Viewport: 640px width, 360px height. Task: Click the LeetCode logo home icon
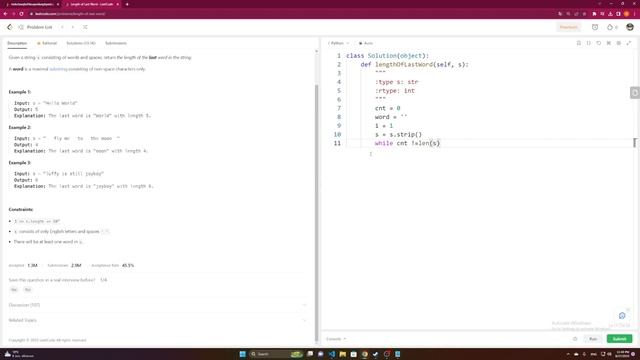tap(9, 27)
